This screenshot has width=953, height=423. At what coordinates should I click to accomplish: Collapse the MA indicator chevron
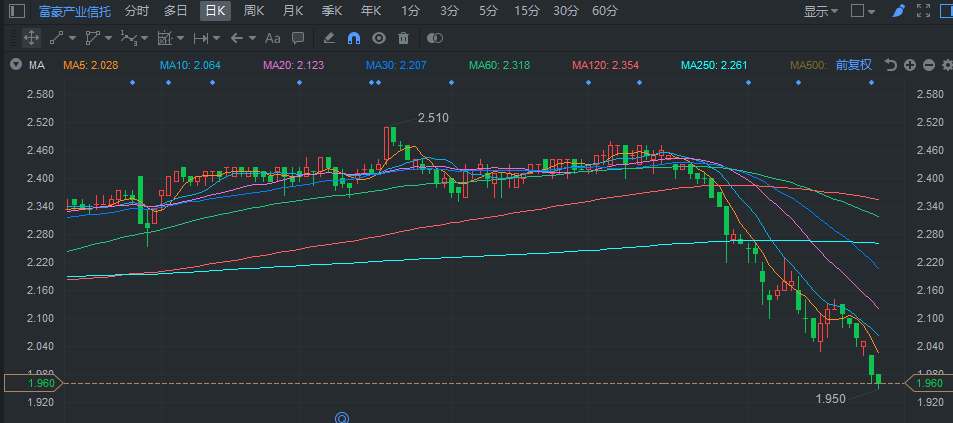15,65
